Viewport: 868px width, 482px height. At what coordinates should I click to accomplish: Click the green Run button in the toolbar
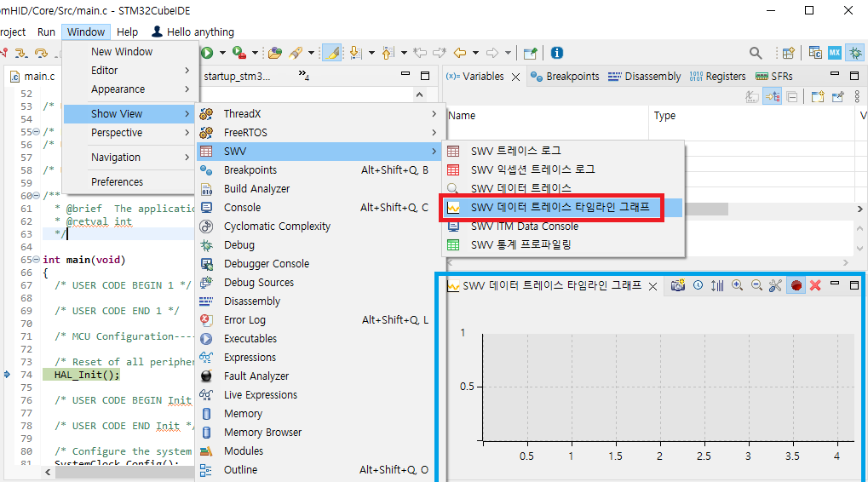coord(207,53)
